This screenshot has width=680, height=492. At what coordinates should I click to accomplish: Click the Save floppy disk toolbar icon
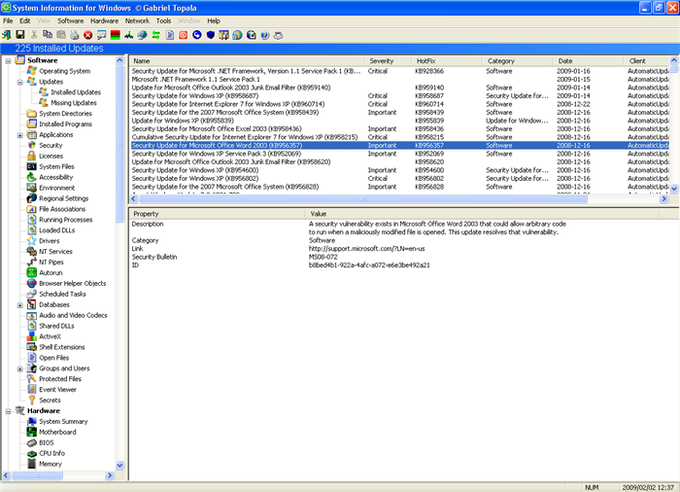pyautogui.click(x=20, y=35)
